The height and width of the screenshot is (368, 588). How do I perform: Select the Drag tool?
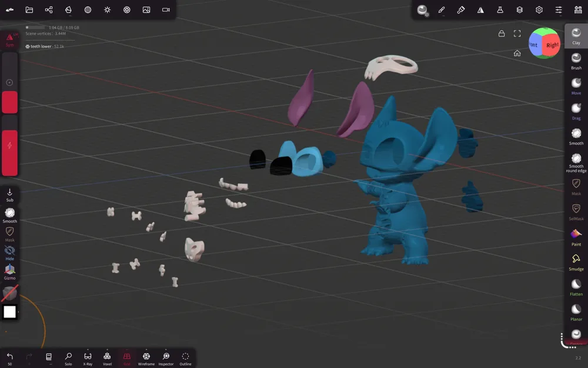pyautogui.click(x=576, y=111)
